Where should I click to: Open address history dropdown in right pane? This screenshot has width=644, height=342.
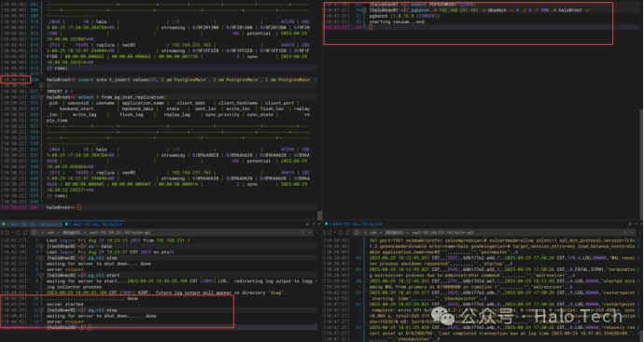click(x=632, y=233)
